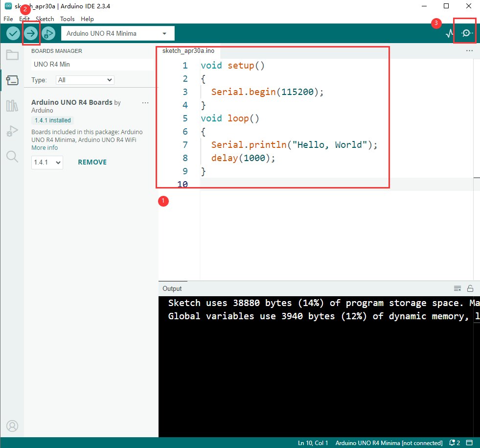The image size is (480, 448).
Task: Click line number 10 in the gutter
Action: (x=183, y=185)
